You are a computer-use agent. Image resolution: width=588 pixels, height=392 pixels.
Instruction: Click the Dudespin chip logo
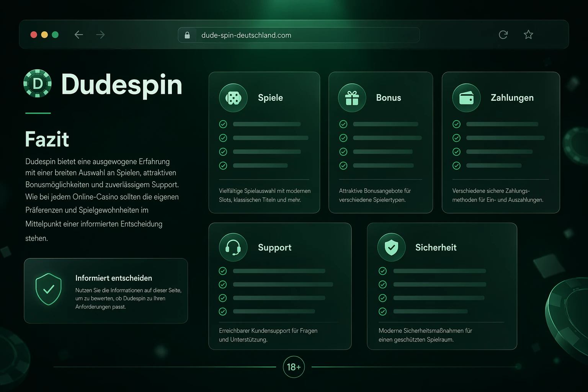coord(38,83)
